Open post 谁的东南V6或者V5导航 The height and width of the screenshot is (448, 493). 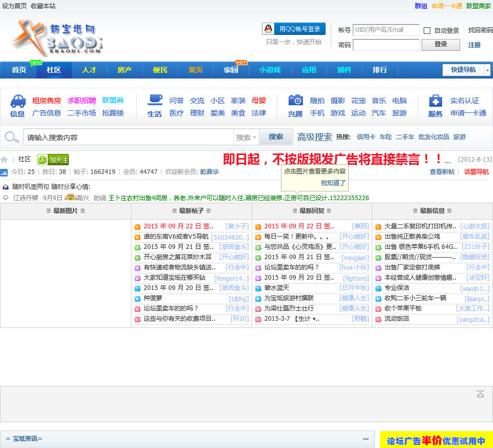click(176, 237)
